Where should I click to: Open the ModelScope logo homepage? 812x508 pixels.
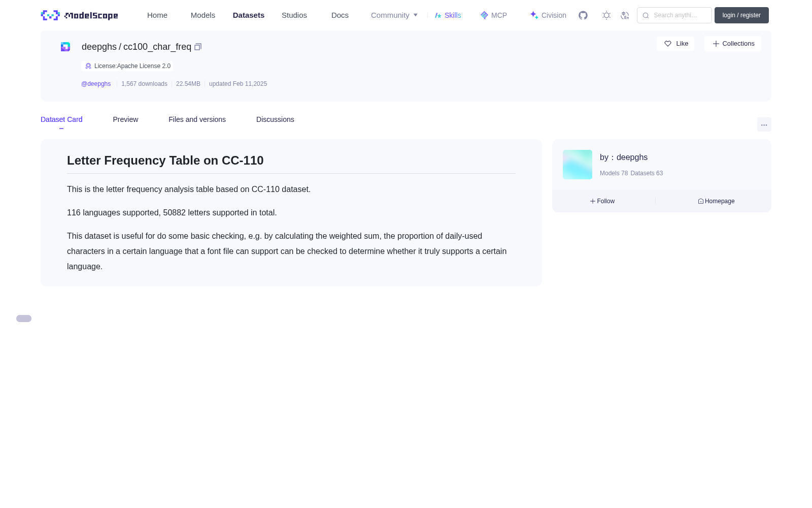tap(79, 15)
